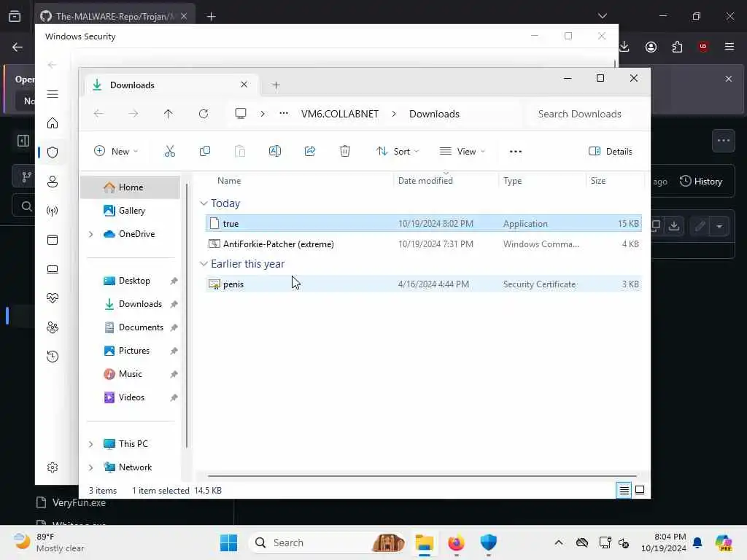Click the Name column header
747x560 pixels.
pos(229,181)
